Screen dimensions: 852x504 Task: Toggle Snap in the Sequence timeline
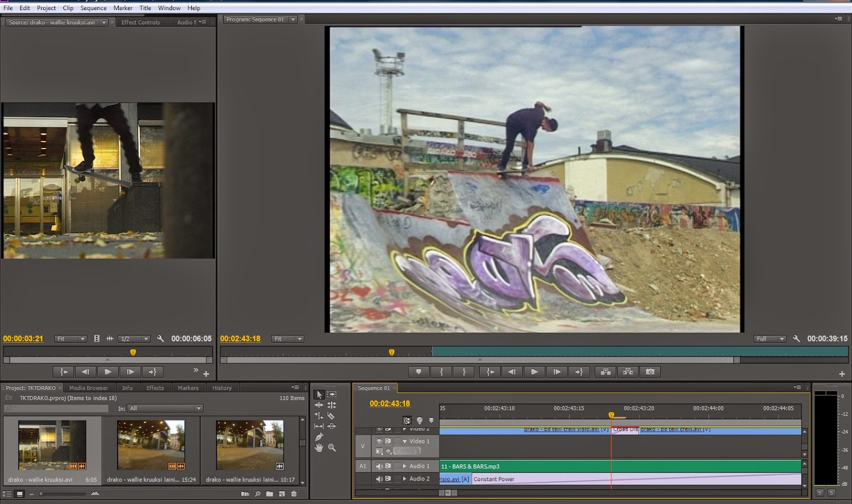(x=407, y=420)
